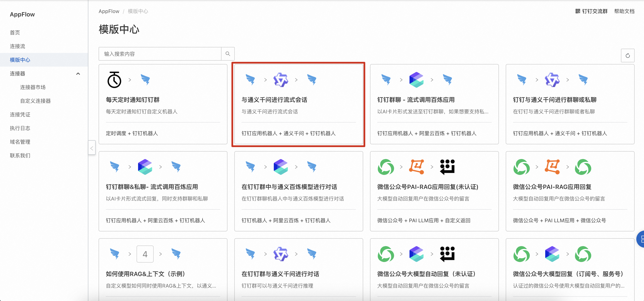Collapse the sidebar with the arrow handle
The image size is (644, 301).
(x=92, y=148)
